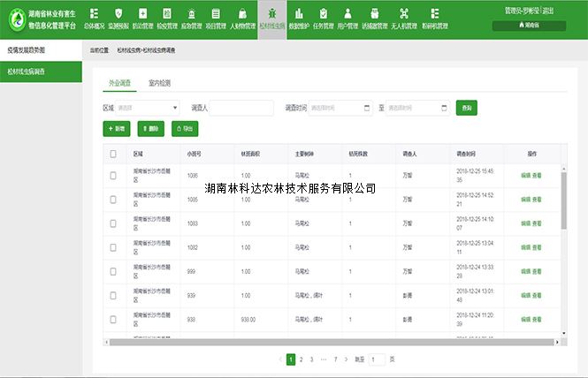Click the 新增 add button
Screen dimensions: 588x378
tap(116, 129)
